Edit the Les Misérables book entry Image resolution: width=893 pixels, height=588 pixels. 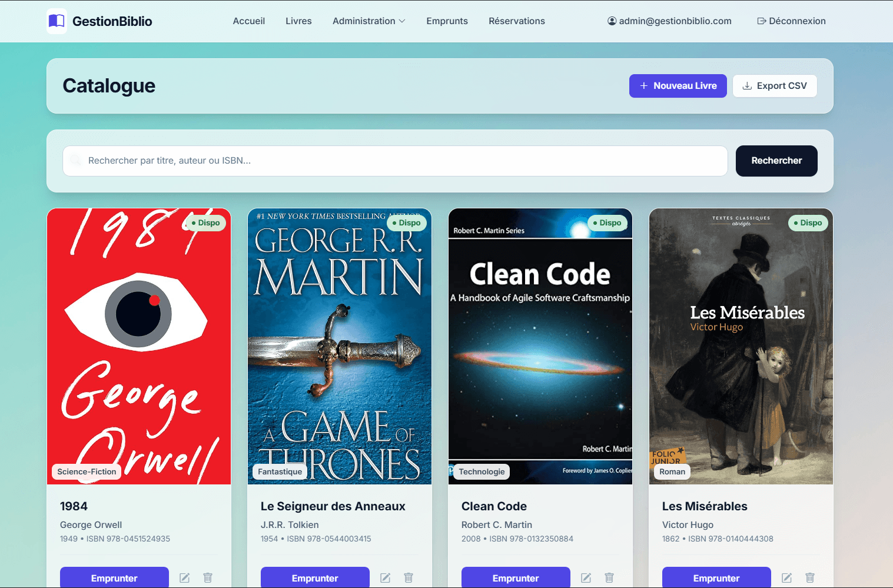coord(786,578)
